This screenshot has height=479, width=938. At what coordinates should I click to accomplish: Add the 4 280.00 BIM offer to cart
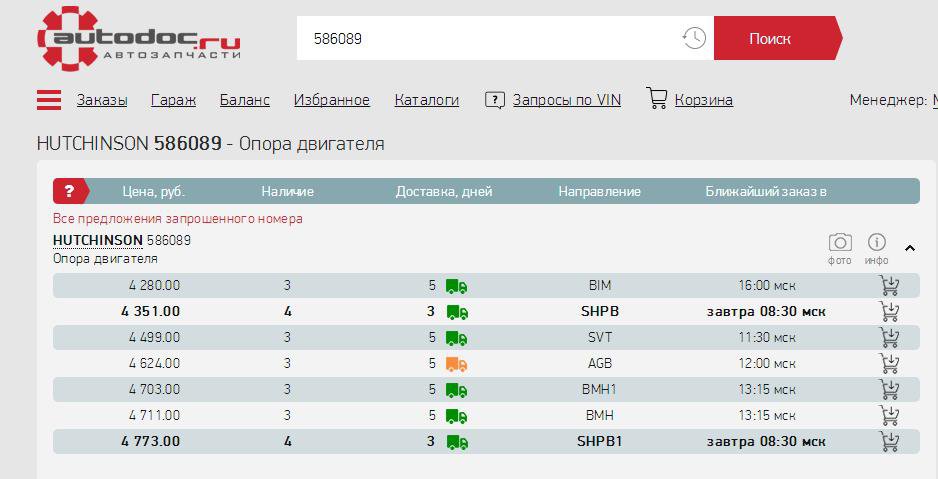[890, 285]
